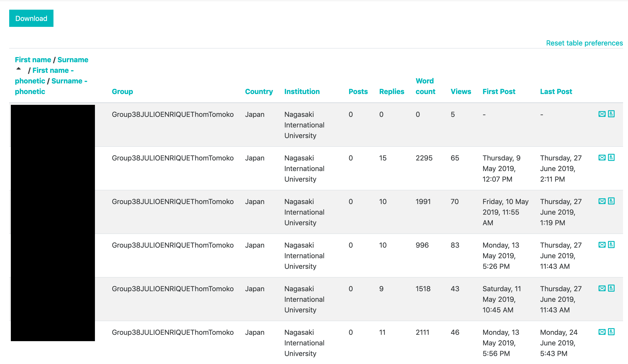
Task: Open user log icon for row with word count 996
Action: coord(611,245)
